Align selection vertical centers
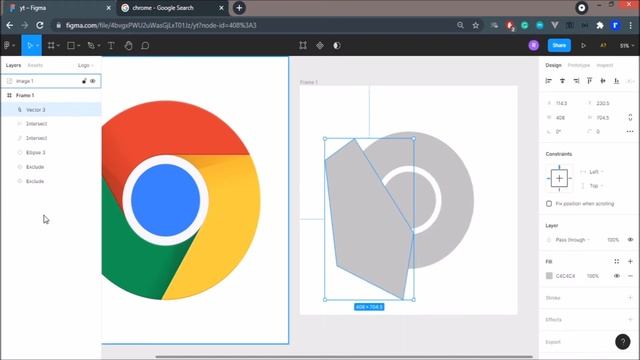Screen dimensions: 640x360 pyautogui.click(x=603, y=81)
